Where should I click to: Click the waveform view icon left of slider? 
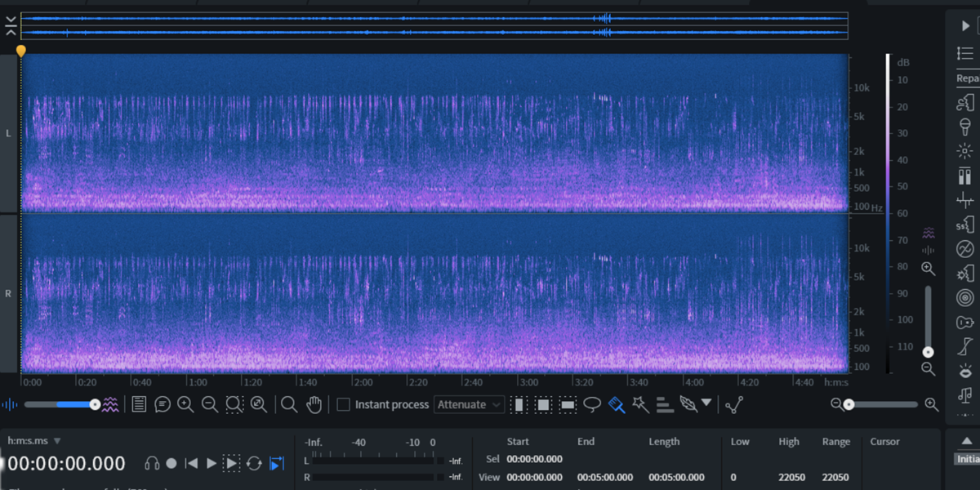click(10, 404)
